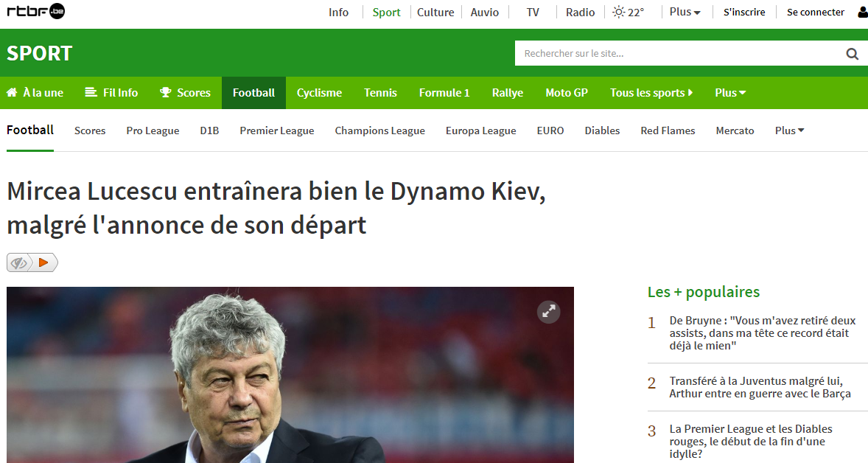868x463 pixels.
Task: Open the Premier League Diables rouges article
Action: coord(751,442)
